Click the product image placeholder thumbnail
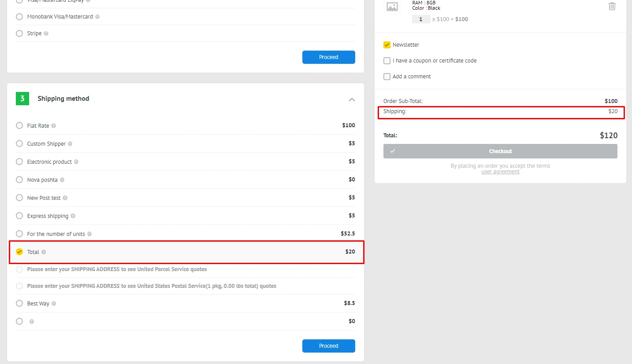 pyautogui.click(x=392, y=7)
